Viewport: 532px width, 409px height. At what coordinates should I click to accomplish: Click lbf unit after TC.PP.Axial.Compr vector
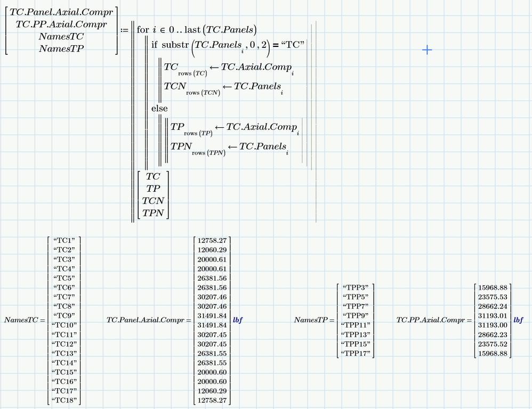518,320
